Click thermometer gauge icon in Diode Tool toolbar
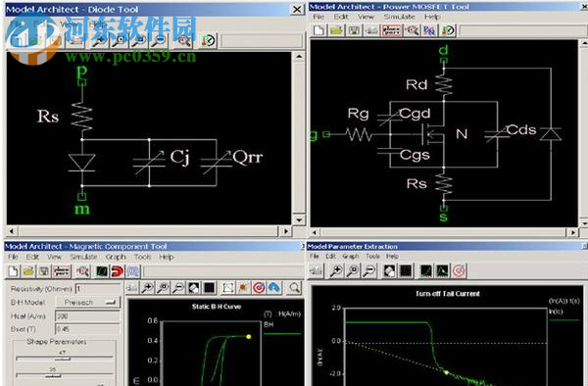Viewport: 588px width, 386px height. [208, 40]
